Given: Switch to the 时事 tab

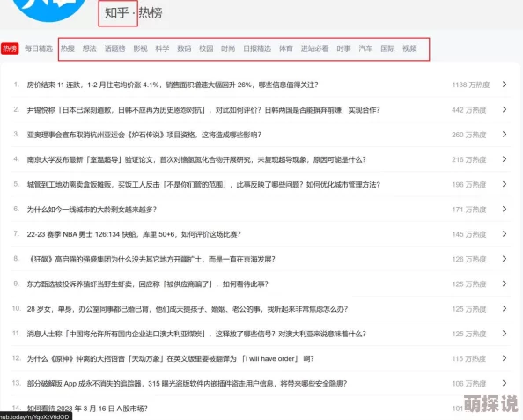Looking at the screenshot, I should click(x=343, y=48).
